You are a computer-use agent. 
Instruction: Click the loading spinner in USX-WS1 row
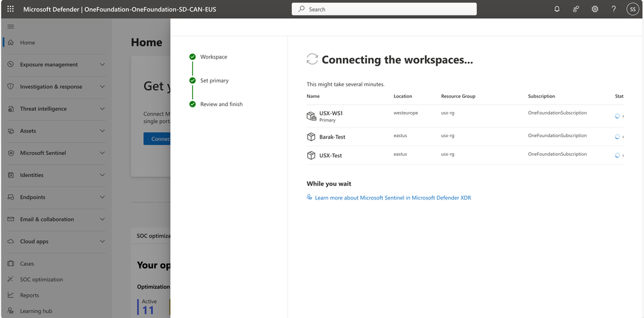(618, 116)
